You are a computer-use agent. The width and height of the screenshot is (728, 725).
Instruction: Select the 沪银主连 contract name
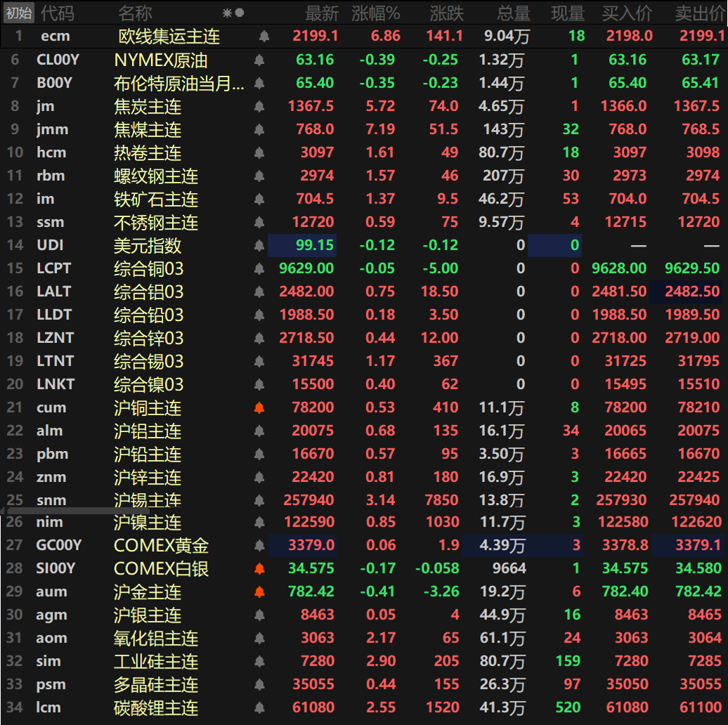click(x=148, y=615)
